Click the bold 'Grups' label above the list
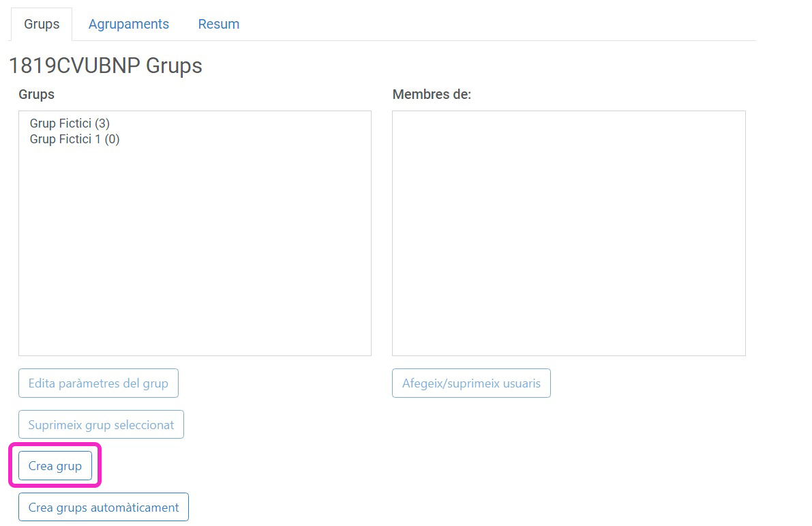Screen dimensions: 812x526 36,94
